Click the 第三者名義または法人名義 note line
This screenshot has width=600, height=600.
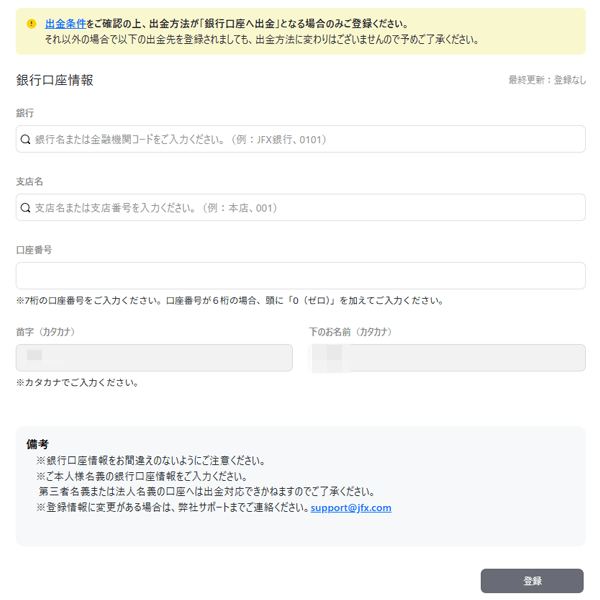pyautogui.click(x=207, y=492)
